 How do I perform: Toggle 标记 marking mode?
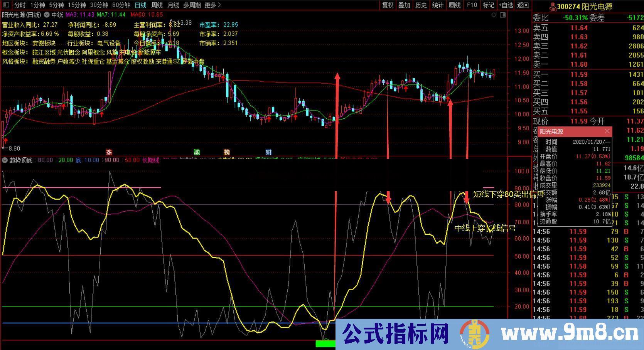point(488,5)
